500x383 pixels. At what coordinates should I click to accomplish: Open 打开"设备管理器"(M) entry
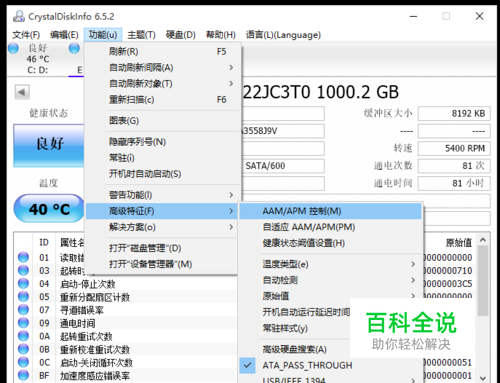pyautogui.click(x=163, y=264)
